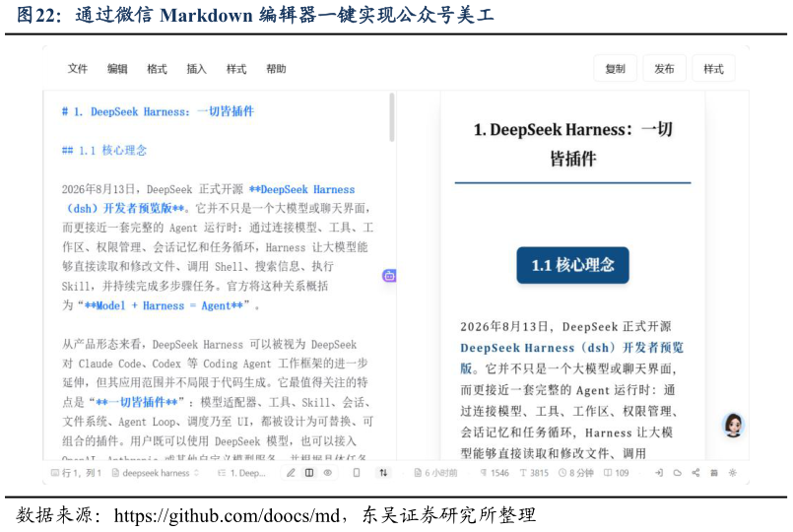Open the 格式 menu

click(157, 69)
